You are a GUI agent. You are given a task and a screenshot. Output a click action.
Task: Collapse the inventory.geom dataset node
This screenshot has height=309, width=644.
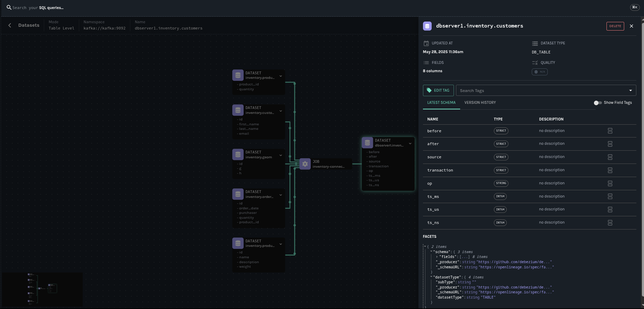[281, 155]
